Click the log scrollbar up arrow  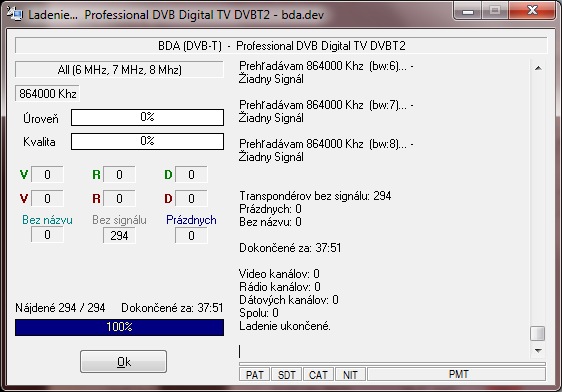pyautogui.click(x=538, y=68)
